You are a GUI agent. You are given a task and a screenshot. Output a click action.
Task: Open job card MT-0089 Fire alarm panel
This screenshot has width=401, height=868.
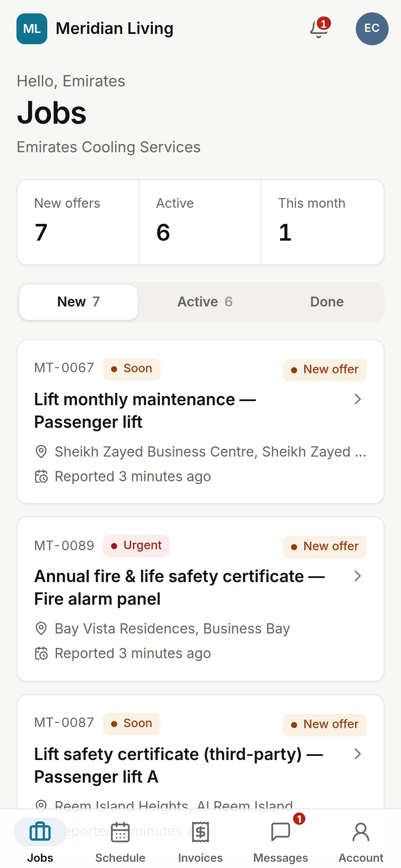click(200, 599)
